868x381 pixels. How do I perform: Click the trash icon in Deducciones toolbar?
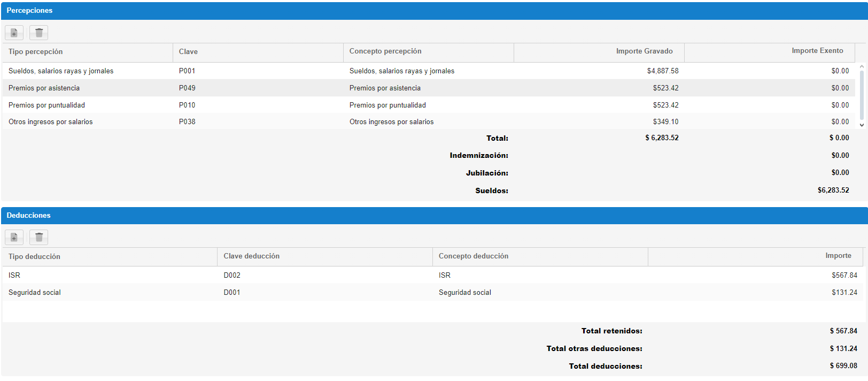pos(39,238)
